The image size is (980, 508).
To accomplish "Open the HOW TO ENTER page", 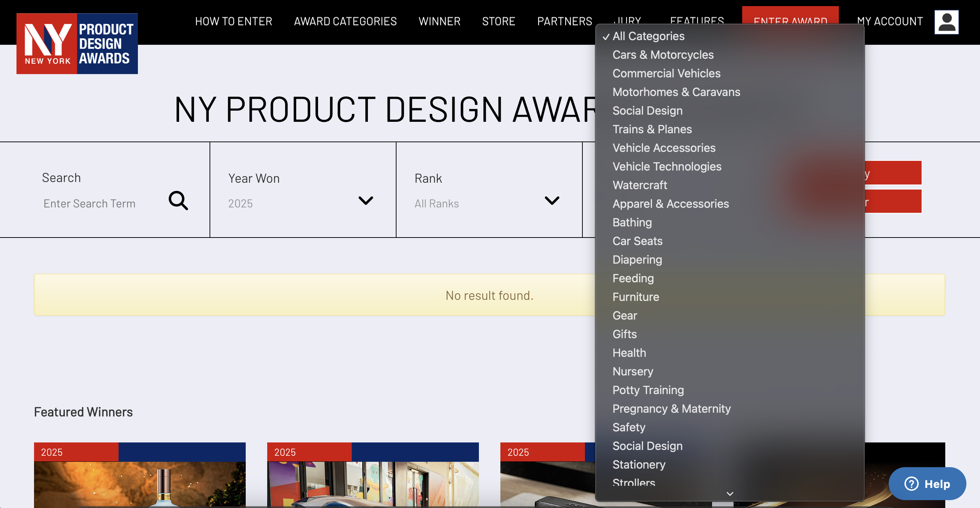I will 234,21.
